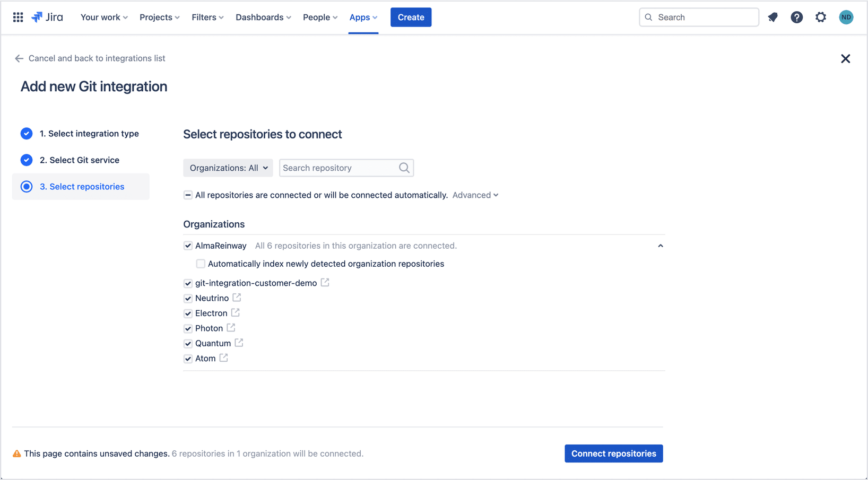This screenshot has width=868, height=480.
Task: Open the help question mark icon
Action: pyautogui.click(x=796, y=18)
